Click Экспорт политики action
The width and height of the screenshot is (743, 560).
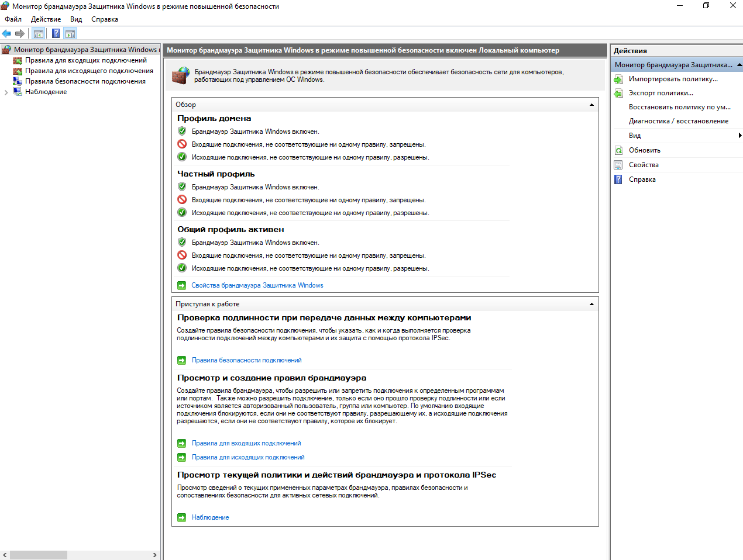[661, 93]
